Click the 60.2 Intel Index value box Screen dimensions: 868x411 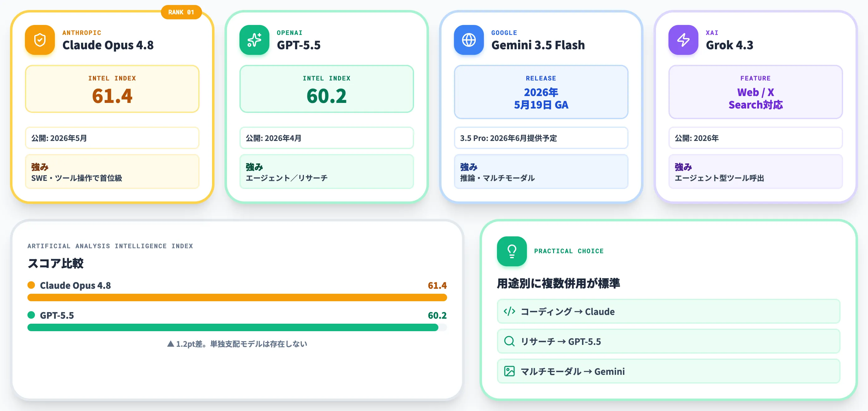[x=326, y=89]
